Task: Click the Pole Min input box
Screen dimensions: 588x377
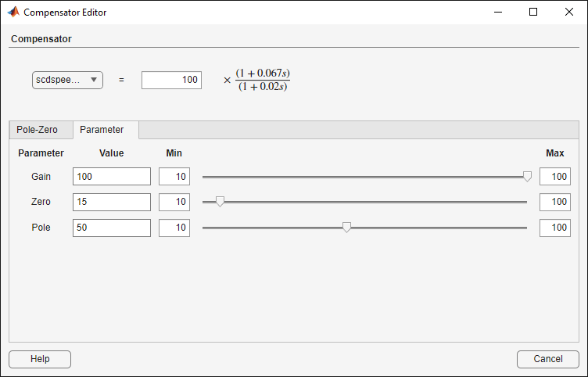Action: [x=174, y=228]
